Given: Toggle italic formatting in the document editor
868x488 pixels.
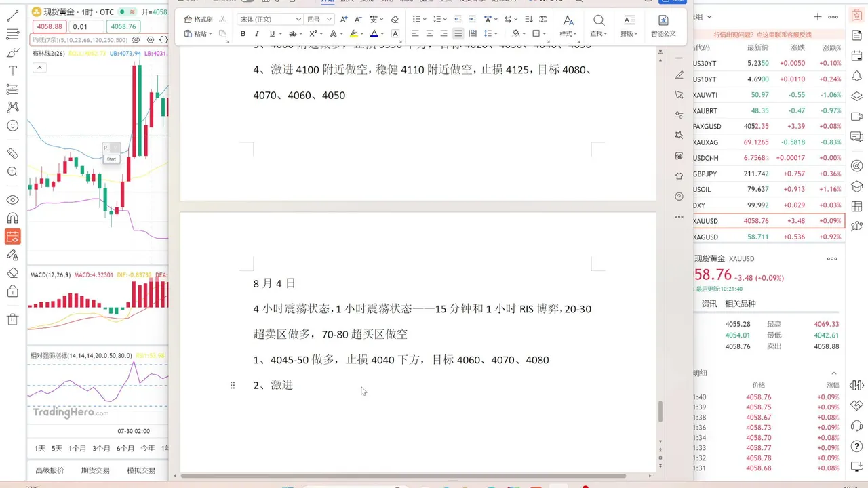Looking at the screenshot, I should [x=257, y=33].
